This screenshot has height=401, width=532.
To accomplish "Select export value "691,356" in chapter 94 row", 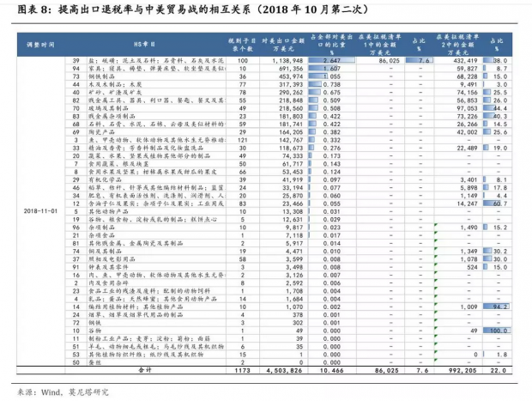I will pos(291,69).
